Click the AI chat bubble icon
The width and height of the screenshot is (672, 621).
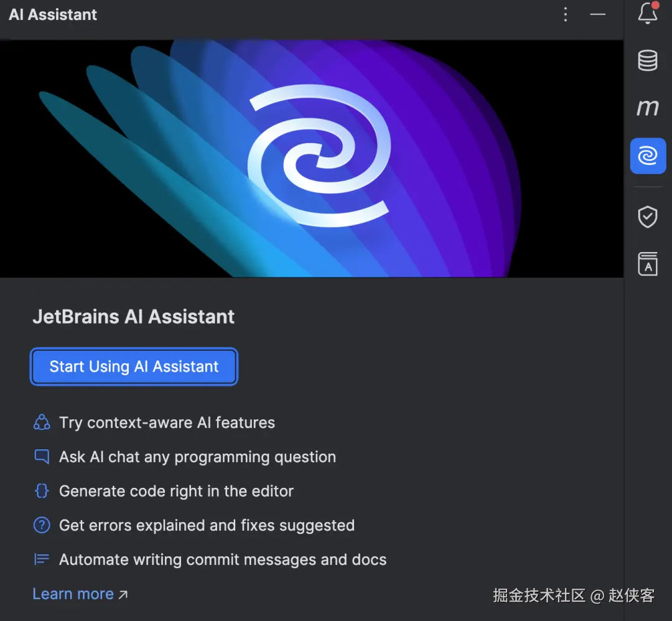point(42,457)
